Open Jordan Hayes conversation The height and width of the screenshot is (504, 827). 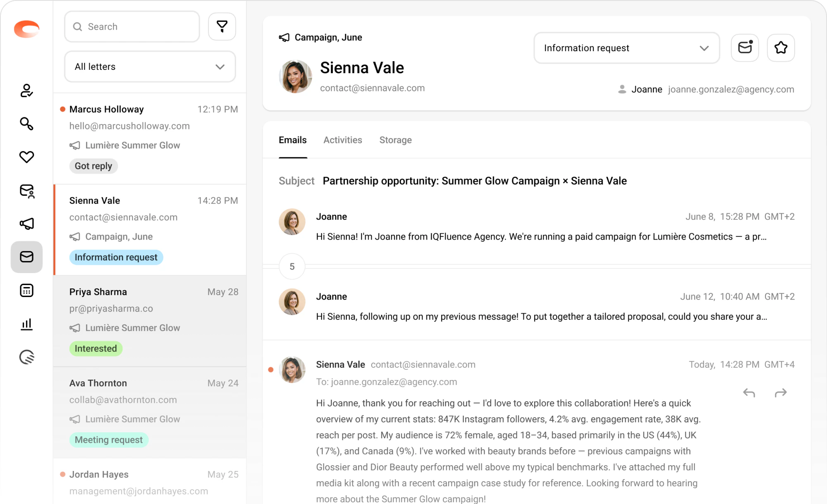150,481
